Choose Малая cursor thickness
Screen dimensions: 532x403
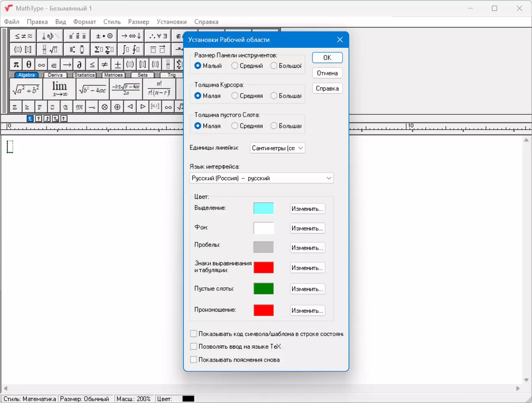(x=208, y=96)
